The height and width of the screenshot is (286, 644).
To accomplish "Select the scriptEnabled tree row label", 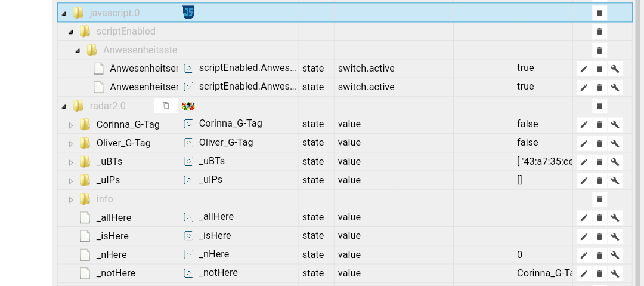I will (126, 31).
